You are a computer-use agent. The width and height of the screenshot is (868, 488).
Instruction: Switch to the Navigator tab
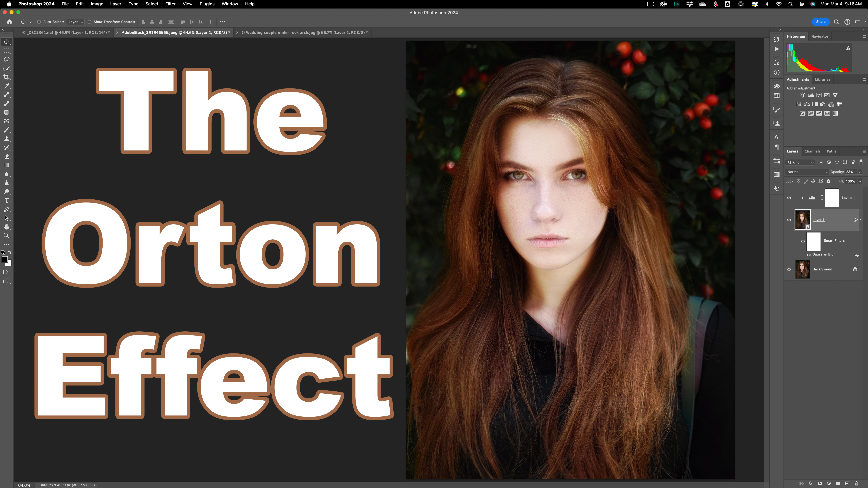(820, 37)
